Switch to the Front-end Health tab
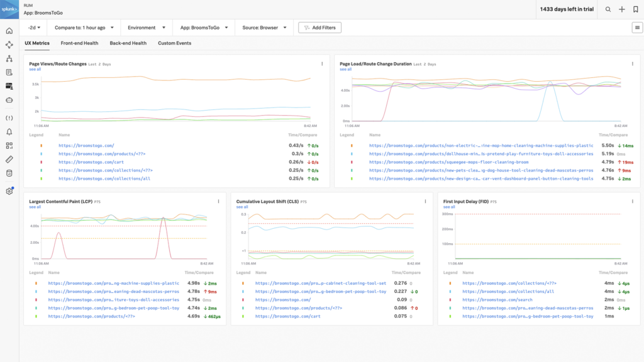Image resolution: width=644 pixels, height=362 pixels. click(x=79, y=43)
